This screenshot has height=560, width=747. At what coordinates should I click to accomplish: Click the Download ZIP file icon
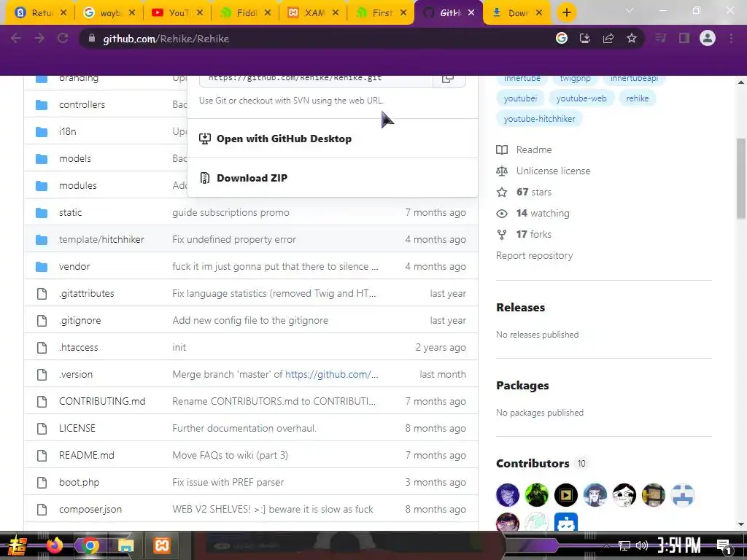[205, 178]
